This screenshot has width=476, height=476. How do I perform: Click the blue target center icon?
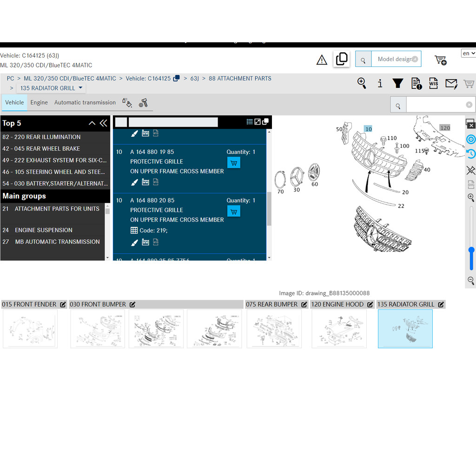coord(471,139)
